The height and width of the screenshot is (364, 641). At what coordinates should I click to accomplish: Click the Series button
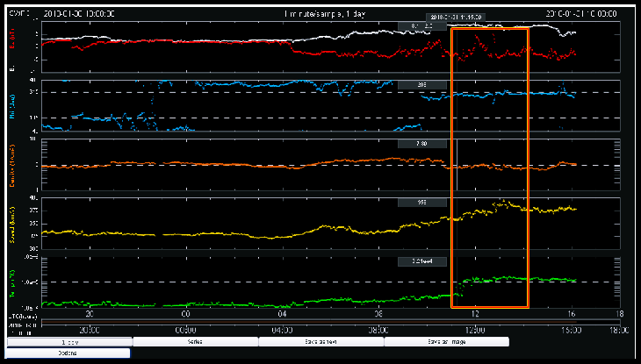(195, 342)
